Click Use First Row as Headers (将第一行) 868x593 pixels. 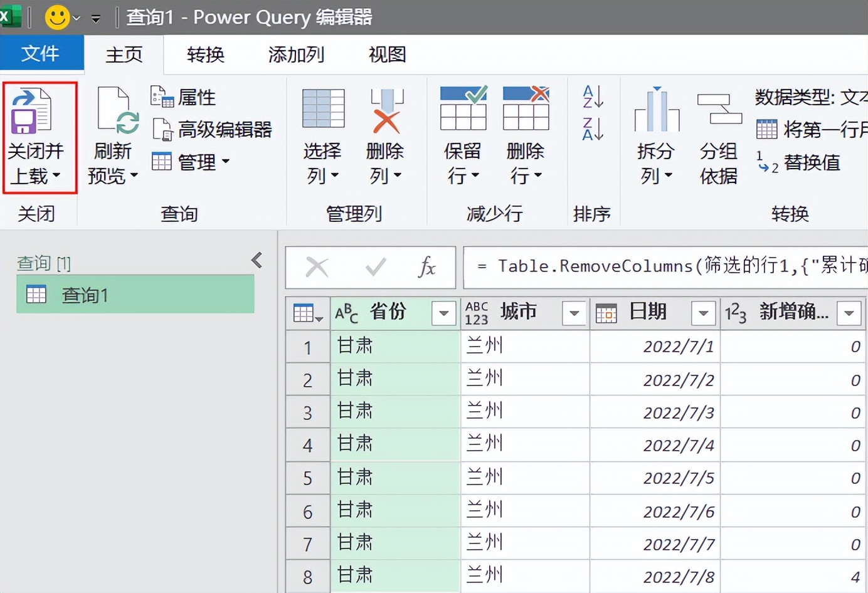pyautogui.click(x=812, y=130)
